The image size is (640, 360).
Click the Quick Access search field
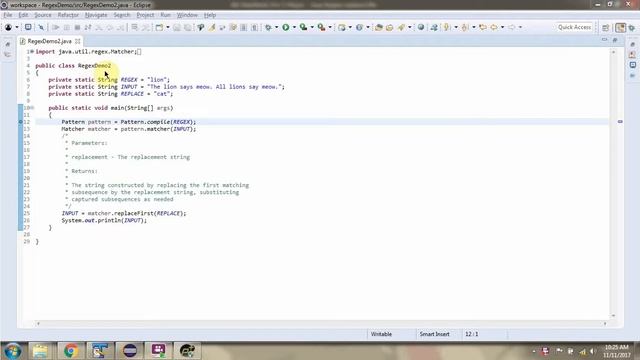574,27
